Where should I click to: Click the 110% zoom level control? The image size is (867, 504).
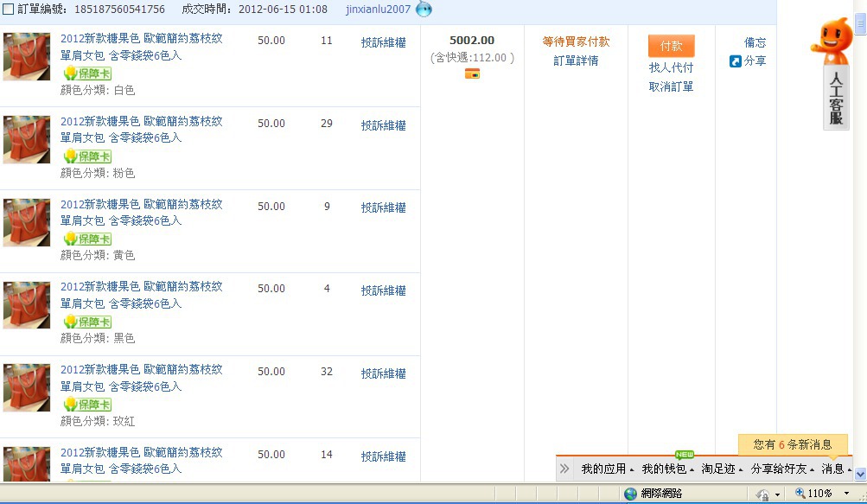[x=814, y=493]
